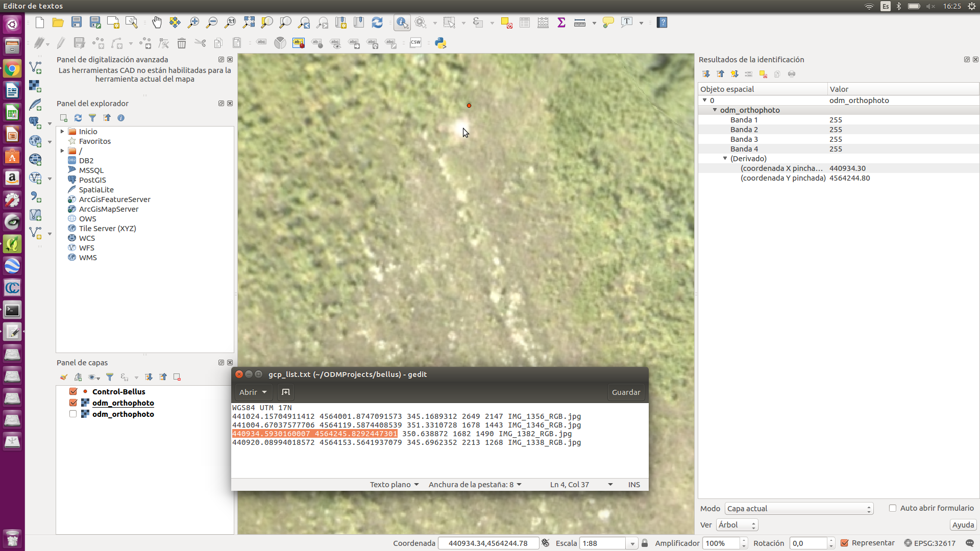Open the Help question mark icon
The image size is (980, 551).
coord(662,22)
